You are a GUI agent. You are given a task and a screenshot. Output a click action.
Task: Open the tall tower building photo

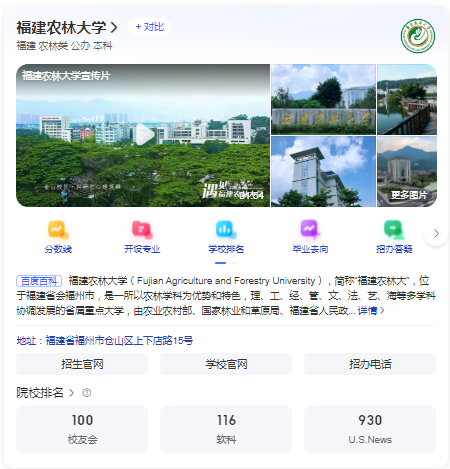[323, 172]
